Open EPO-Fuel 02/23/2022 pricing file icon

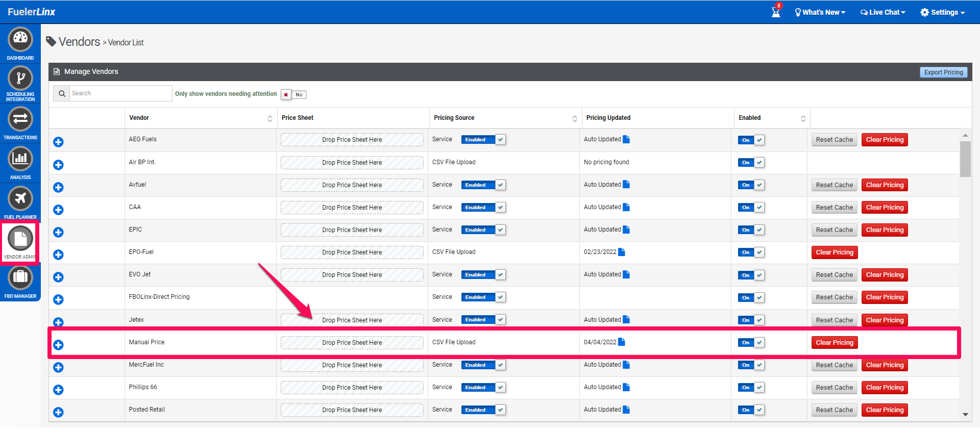click(622, 252)
